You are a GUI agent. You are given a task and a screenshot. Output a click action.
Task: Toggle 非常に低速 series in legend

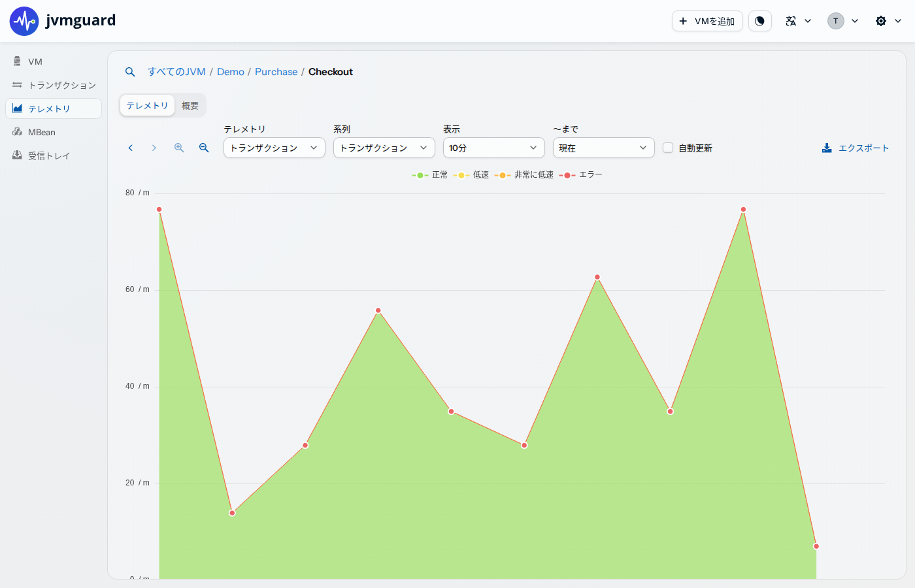coord(524,175)
